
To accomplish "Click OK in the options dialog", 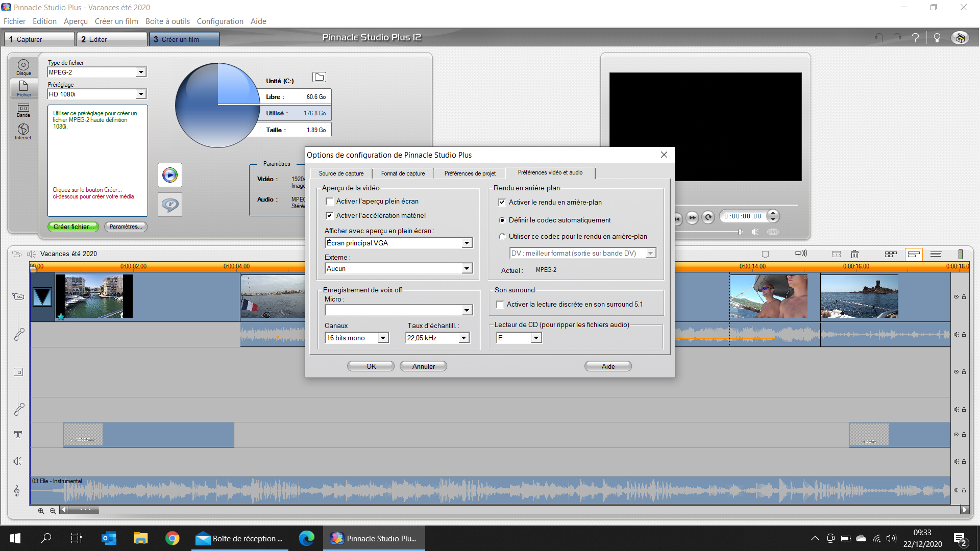I will 371,366.
